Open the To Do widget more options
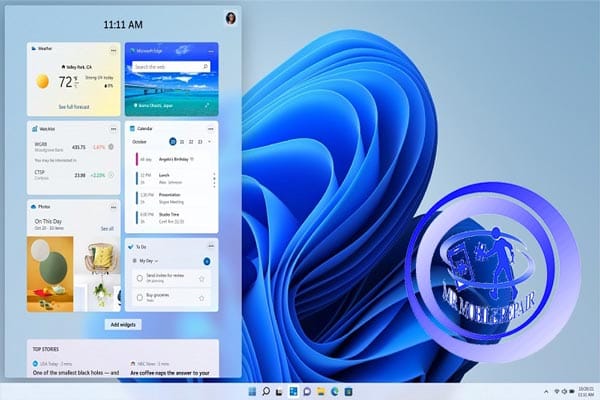The image size is (600, 400). [x=211, y=246]
